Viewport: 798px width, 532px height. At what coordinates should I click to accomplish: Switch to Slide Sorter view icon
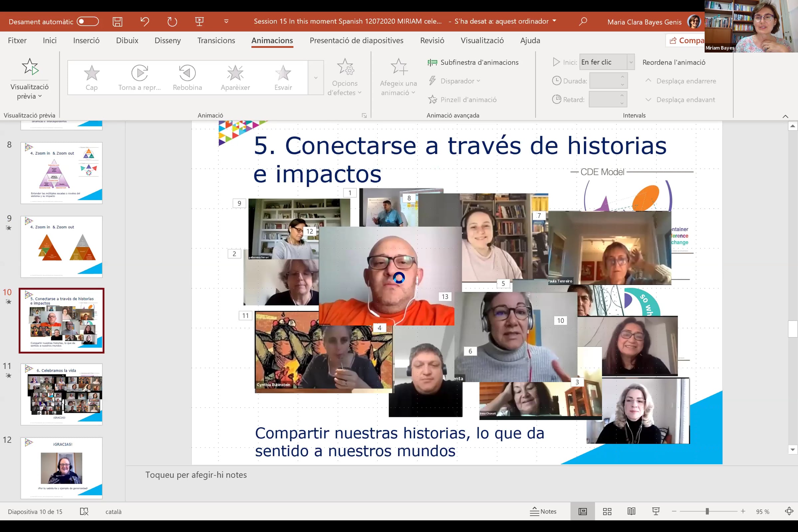[607, 511]
